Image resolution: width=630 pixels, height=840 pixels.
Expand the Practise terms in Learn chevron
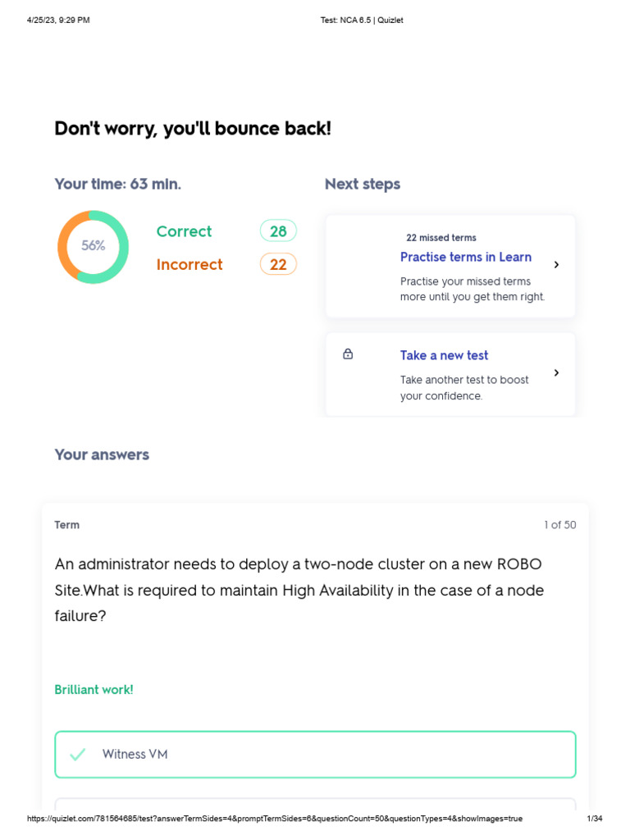click(556, 265)
